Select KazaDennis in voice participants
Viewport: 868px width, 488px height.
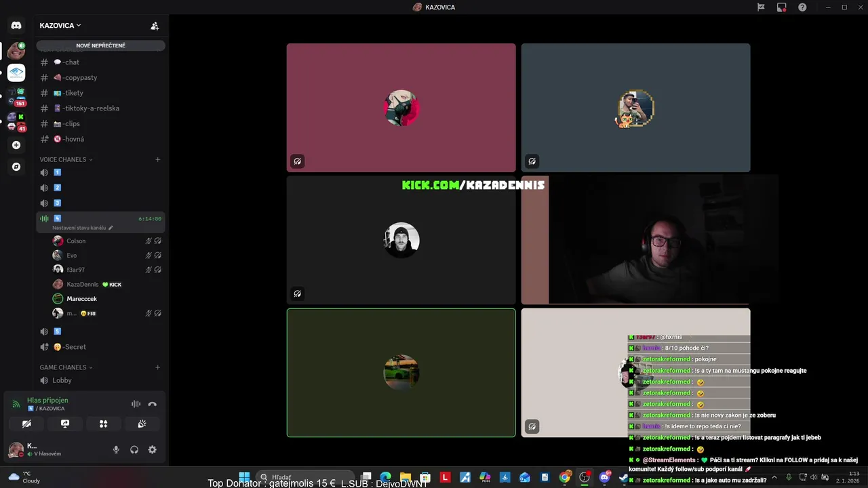pos(107,285)
